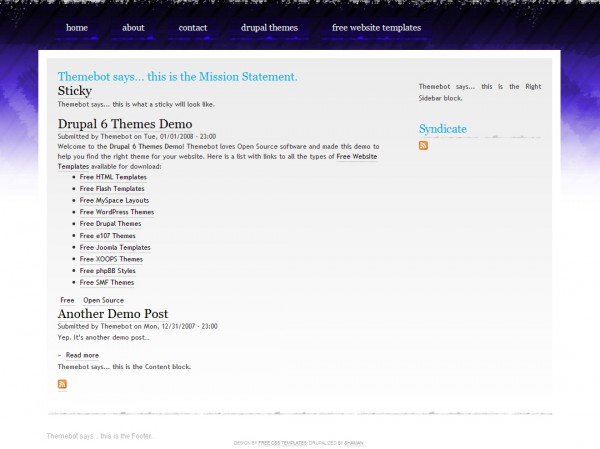The width and height of the screenshot is (600, 449).
Task: Open the home menu item
Action: click(77, 28)
